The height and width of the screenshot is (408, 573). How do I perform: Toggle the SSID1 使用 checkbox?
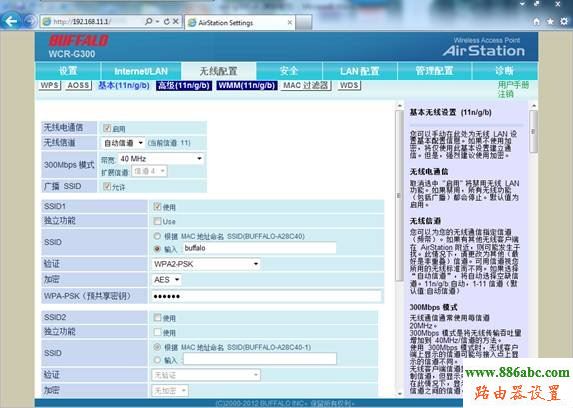coord(157,207)
